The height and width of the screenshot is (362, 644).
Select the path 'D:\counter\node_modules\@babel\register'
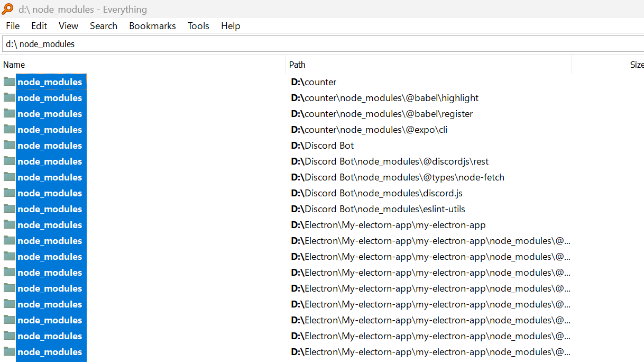point(382,114)
